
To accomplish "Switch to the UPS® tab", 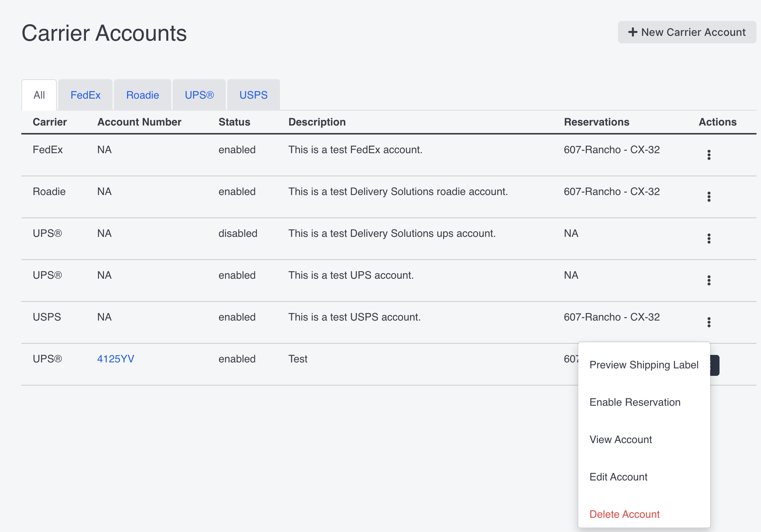I will [199, 95].
